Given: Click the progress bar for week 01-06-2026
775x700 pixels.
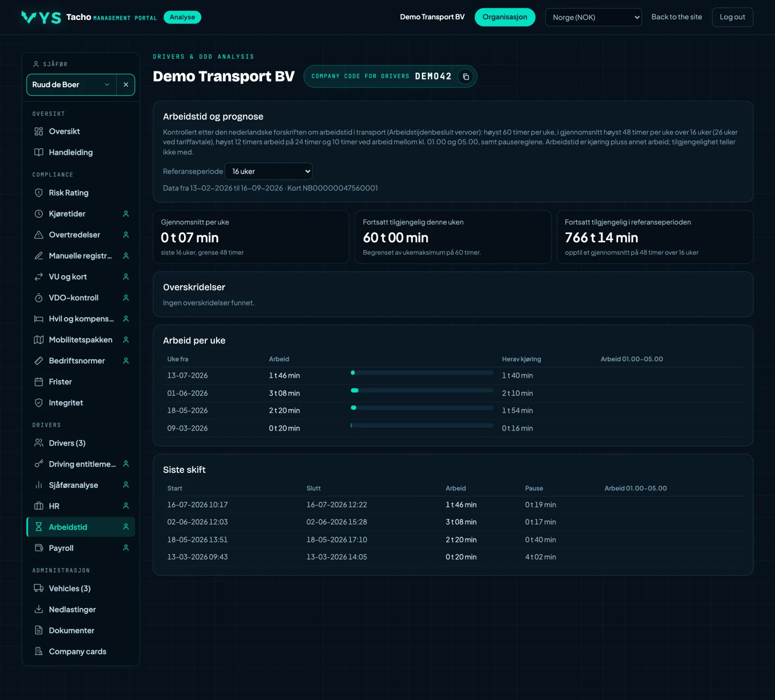Looking at the screenshot, I should 422,390.
